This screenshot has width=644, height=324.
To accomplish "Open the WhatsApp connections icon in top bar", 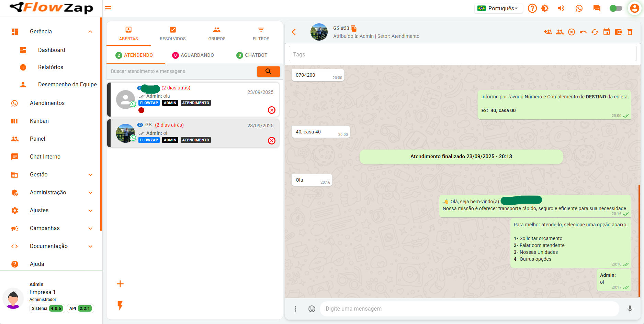I will click(579, 8).
